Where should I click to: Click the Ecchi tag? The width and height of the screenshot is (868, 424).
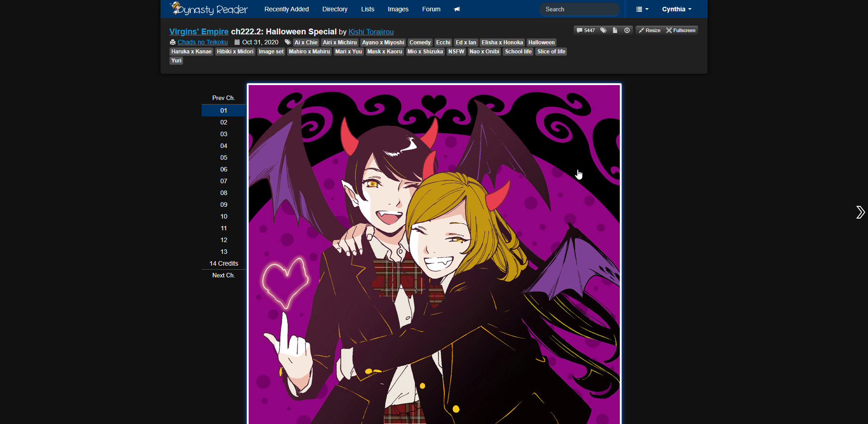443,43
